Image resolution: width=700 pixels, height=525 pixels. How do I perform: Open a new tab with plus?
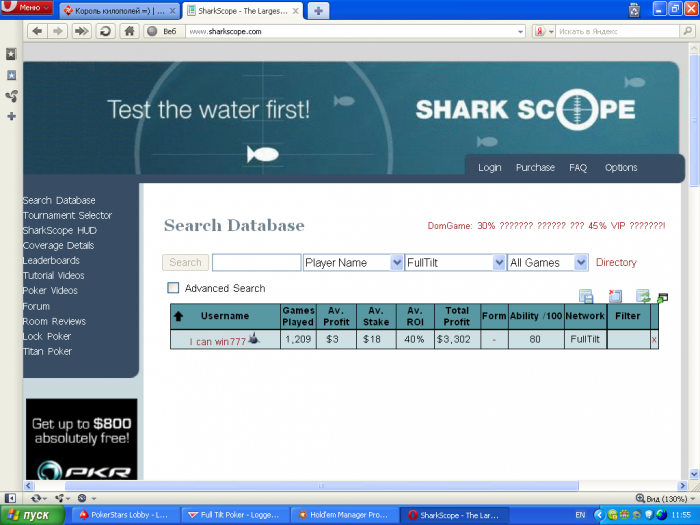[318, 11]
